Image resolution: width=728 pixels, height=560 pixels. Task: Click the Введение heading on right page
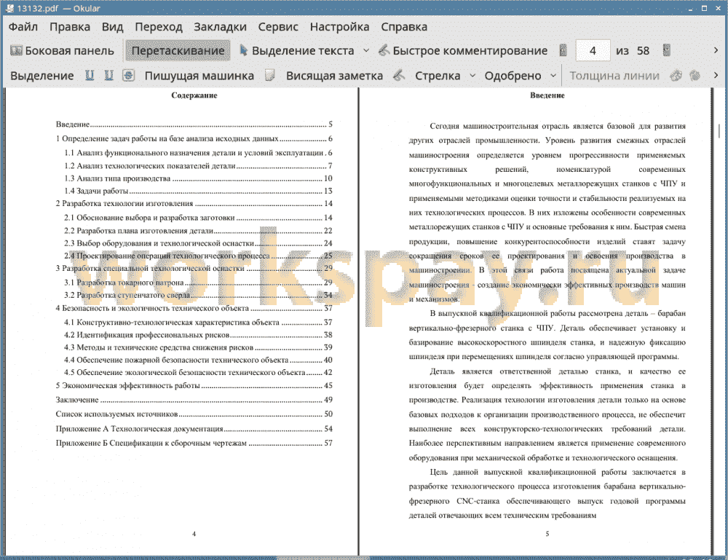(547, 95)
